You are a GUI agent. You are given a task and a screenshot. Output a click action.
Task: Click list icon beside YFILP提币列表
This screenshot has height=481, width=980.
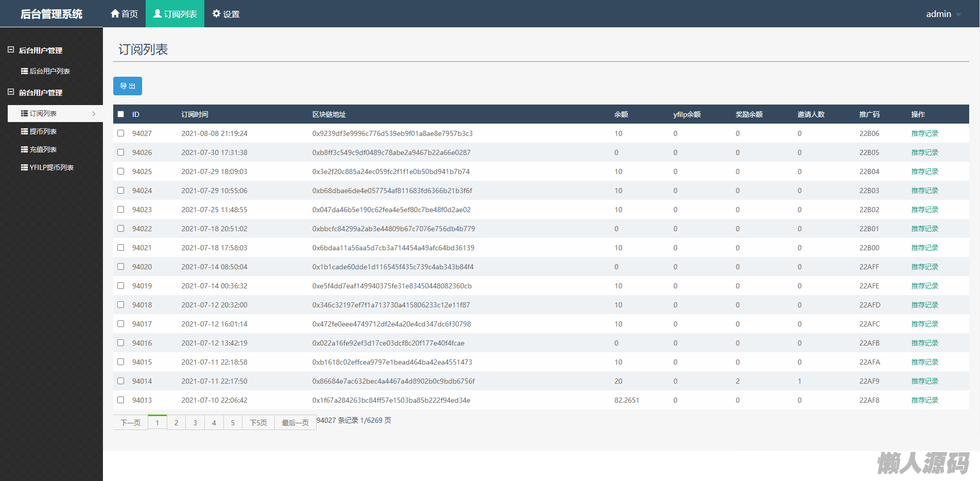24,167
